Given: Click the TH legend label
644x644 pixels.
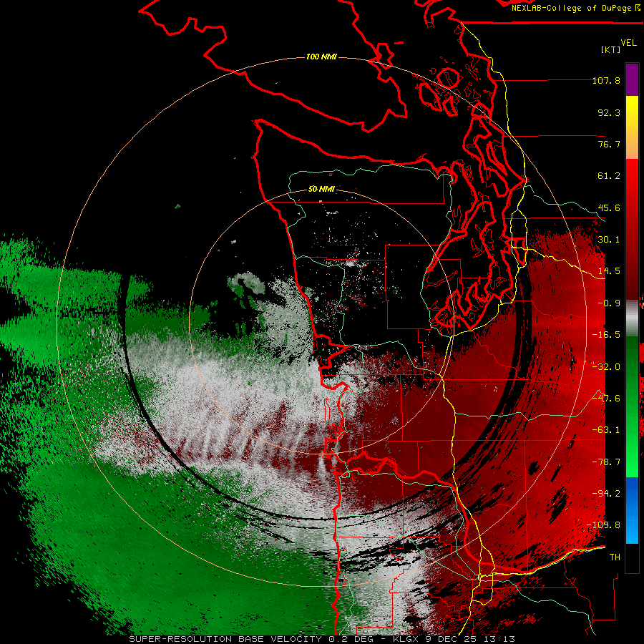Looking at the screenshot, I should tap(615, 557).
